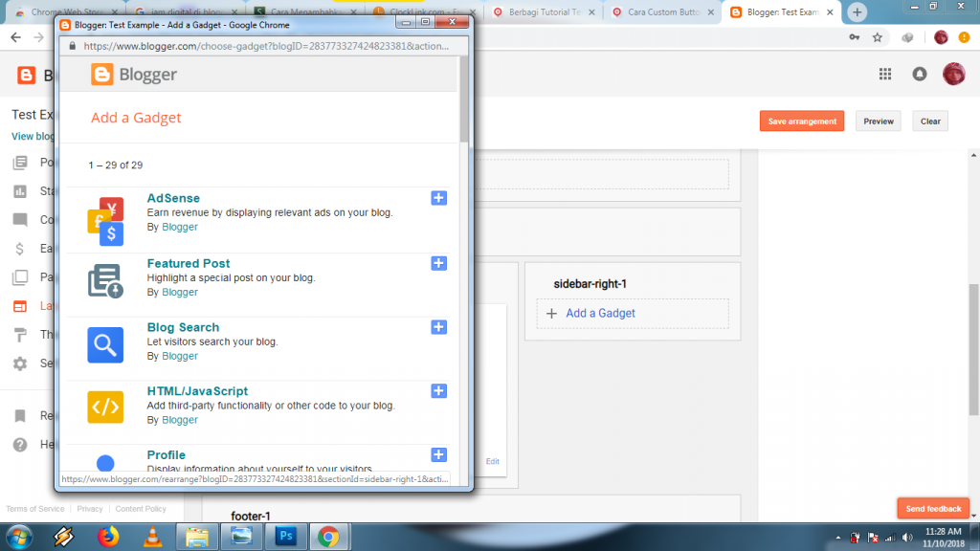Click the popup window vertical scrollbar
The image size is (980, 551).
tap(464, 99)
